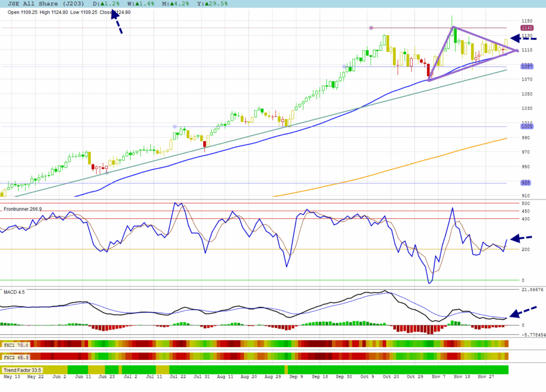Select the purple triangle pattern's right apex
The width and height of the screenshot is (546, 392).
coord(517,50)
